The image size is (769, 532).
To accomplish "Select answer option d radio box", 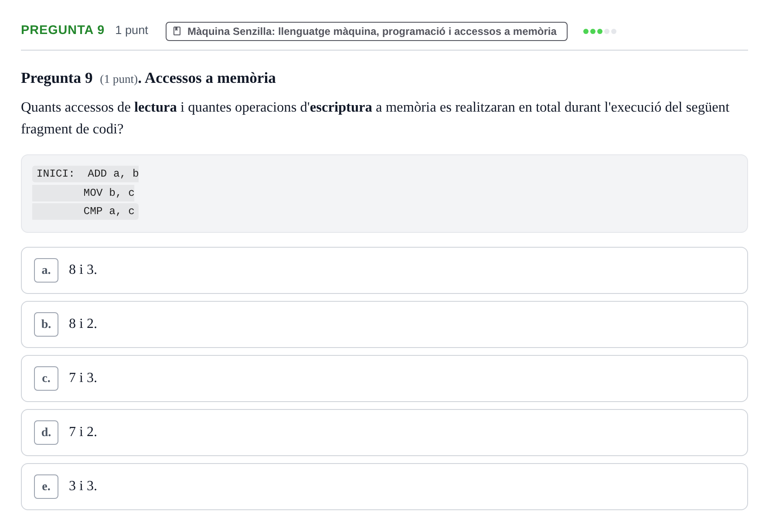I will 46,433.
